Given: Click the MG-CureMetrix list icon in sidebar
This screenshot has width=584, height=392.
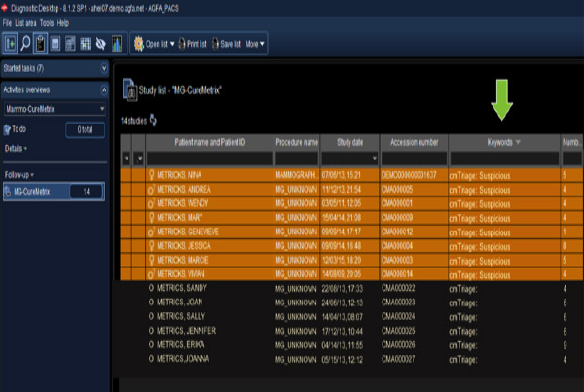Looking at the screenshot, I should tap(8, 192).
